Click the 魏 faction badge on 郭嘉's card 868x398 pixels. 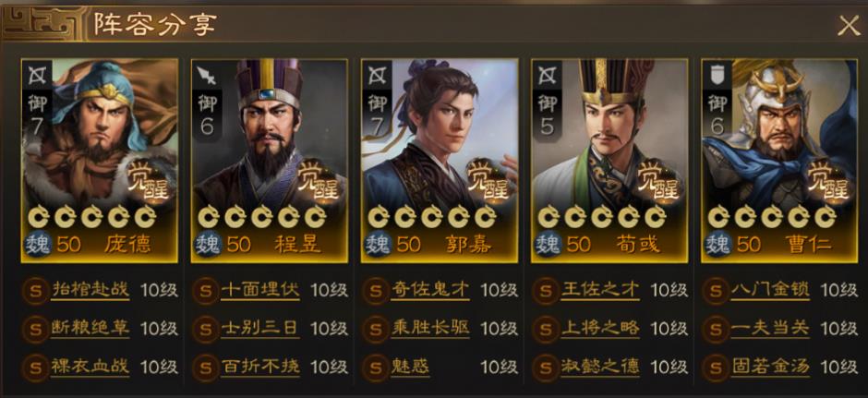[x=379, y=244]
